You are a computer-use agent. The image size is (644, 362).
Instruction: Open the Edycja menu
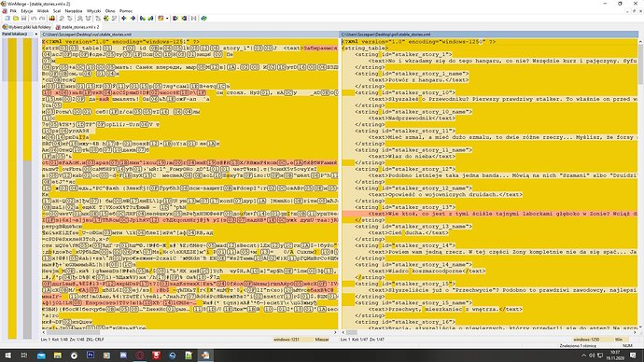pos(27,11)
